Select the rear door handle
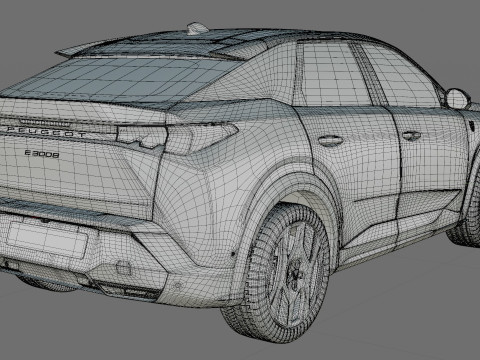Viewport: 480px width, 360px height. [x=330, y=140]
